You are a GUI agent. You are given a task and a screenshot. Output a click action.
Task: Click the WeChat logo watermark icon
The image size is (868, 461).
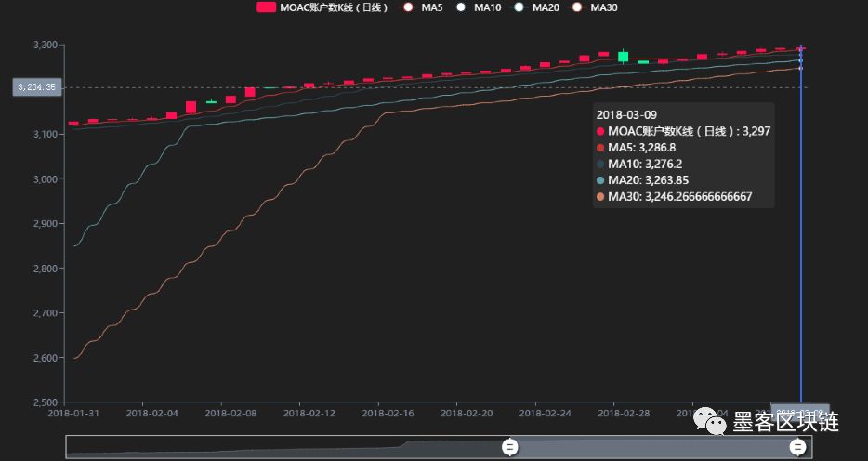pos(713,422)
